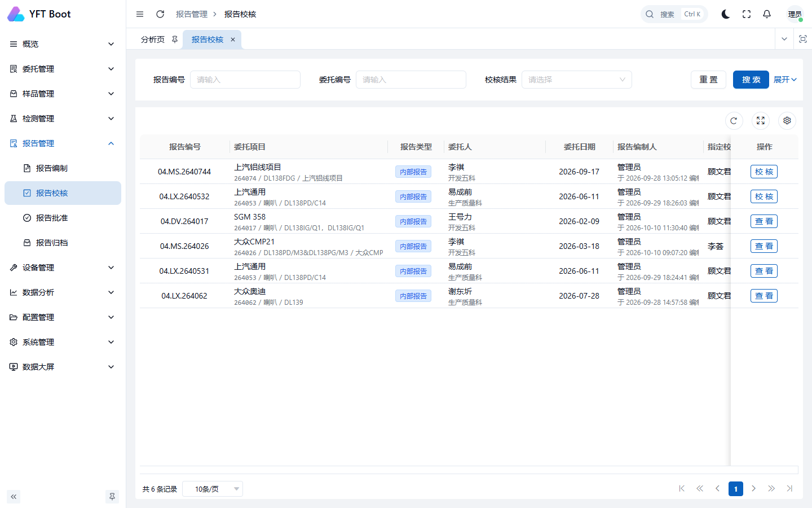Image resolution: width=812 pixels, height=508 pixels.
Task: Toggle the sidebar hamburger menu icon
Action: coord(140,14)
